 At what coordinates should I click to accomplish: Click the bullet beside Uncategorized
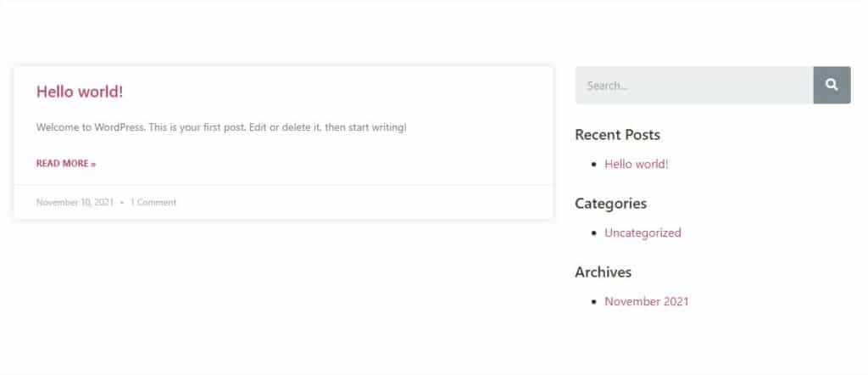[595, 233]
